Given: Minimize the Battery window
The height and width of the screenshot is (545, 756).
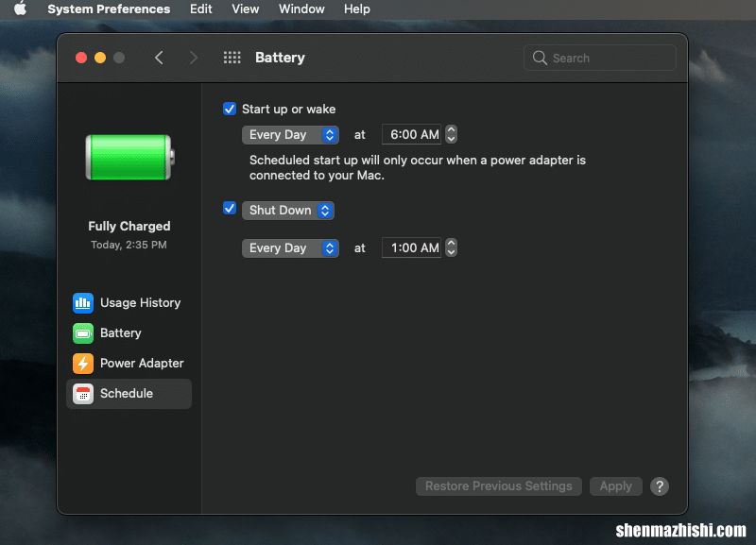Looking at the screenshot, I should [100, 58].
